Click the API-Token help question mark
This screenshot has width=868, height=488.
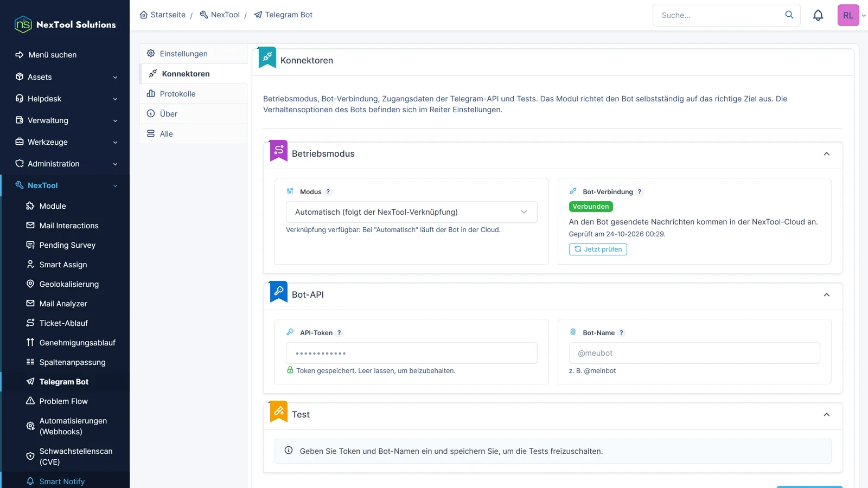[x=339, y=333]
